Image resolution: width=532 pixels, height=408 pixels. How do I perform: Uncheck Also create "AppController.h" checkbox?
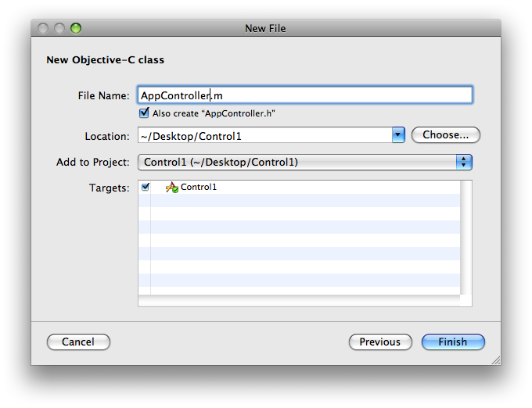click(x=144, y=113)
